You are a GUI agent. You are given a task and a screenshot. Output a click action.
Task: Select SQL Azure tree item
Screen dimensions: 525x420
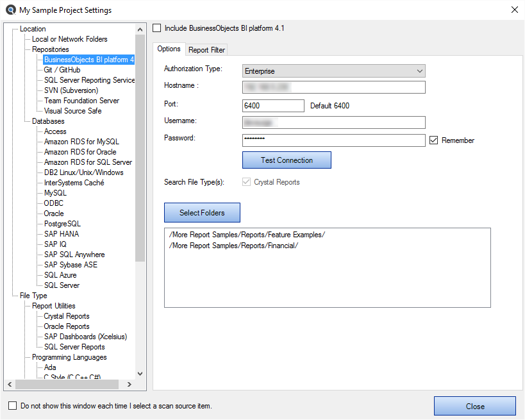60,274
